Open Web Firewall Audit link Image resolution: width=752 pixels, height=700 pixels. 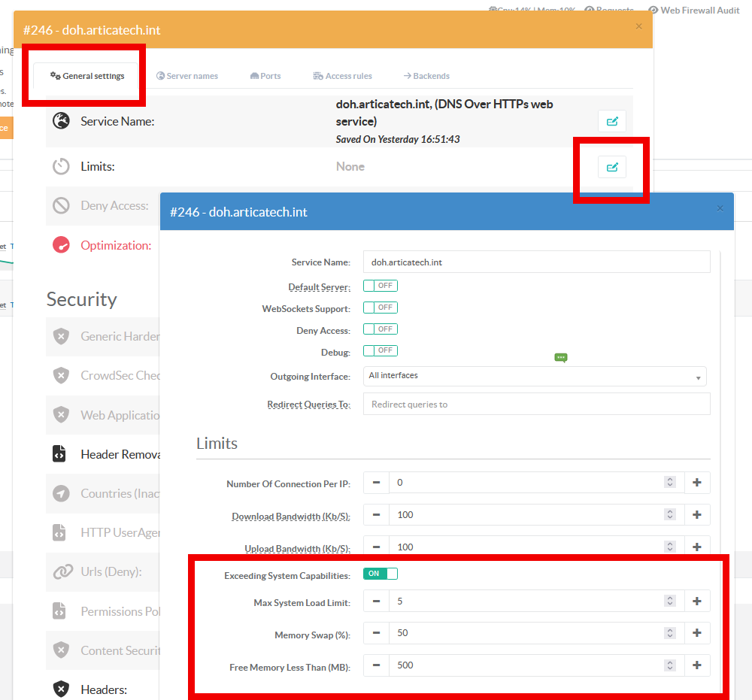695,11
